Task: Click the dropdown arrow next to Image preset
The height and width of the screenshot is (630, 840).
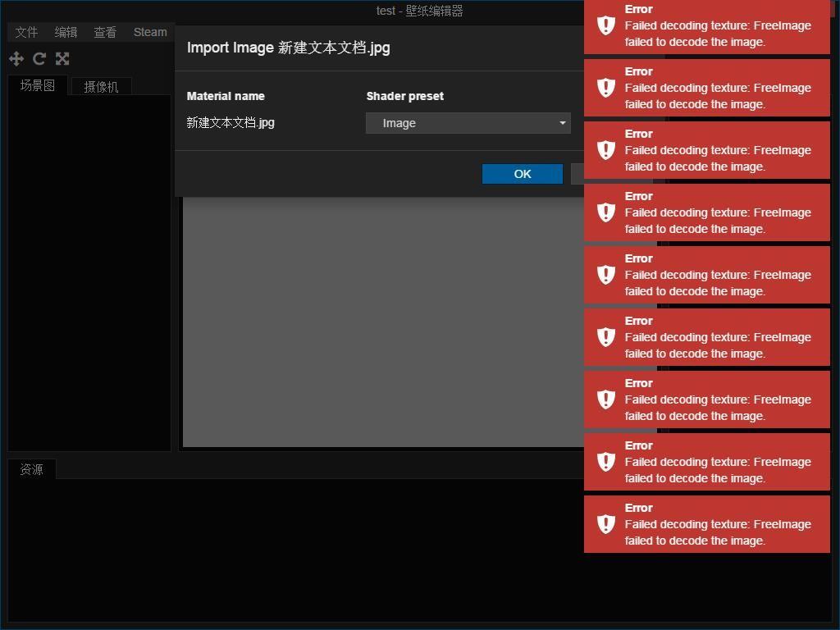Action: [x=562, y=122]
